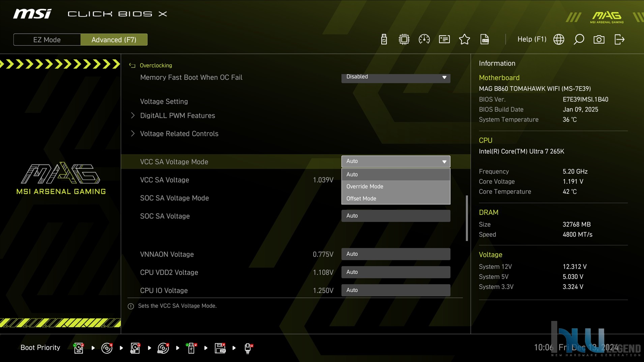Select the SOC SA Voltage Mode row

point(174,198)
